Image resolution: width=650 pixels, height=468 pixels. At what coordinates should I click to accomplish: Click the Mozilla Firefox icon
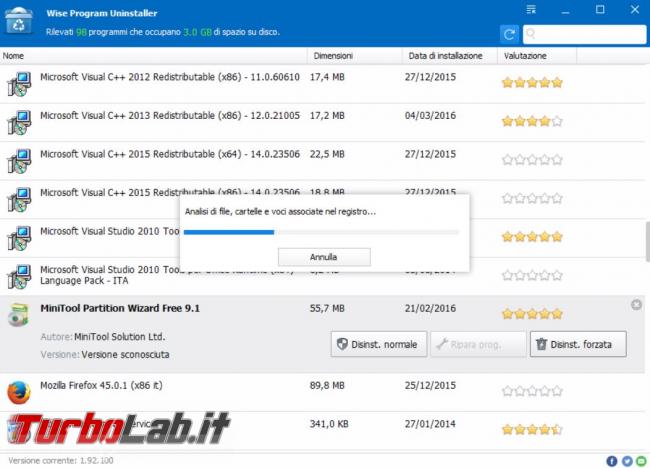pyautogui.click(x=19, y=393)
